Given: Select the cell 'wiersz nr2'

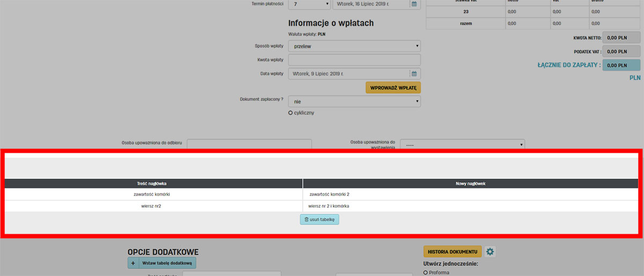Looking at the screenshot, I should [154, 206].
